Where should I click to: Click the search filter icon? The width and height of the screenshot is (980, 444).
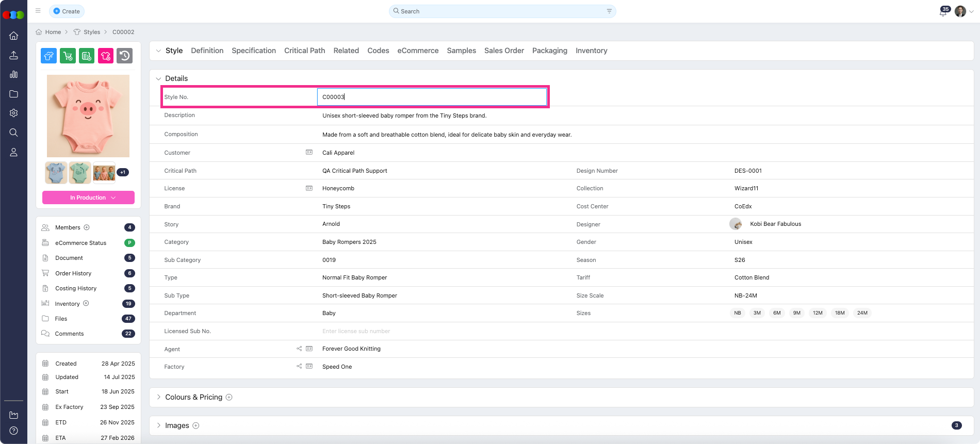[609, 11]
